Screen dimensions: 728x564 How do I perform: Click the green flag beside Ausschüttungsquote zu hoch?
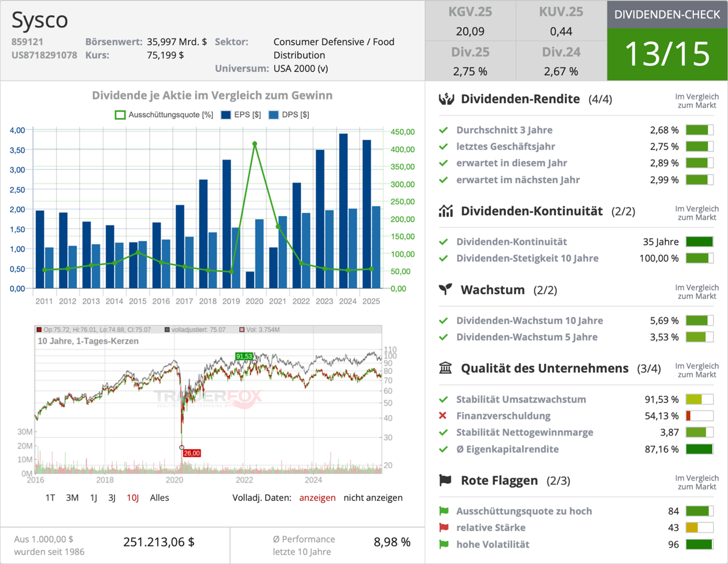443,511
